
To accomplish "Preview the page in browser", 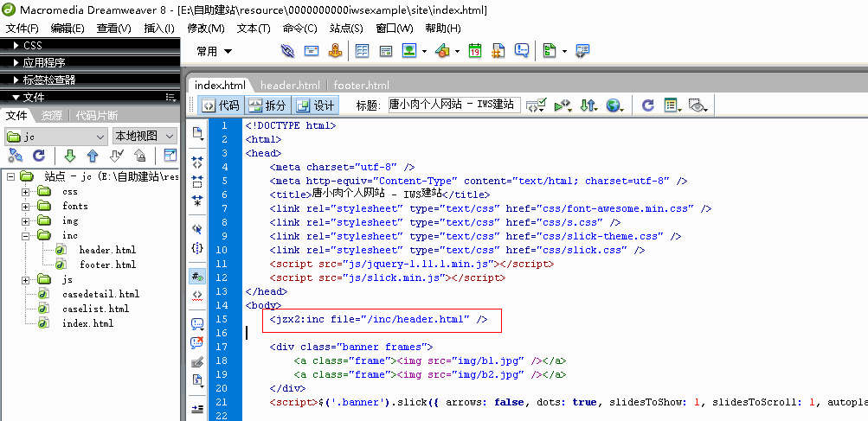I will [614, 105].
